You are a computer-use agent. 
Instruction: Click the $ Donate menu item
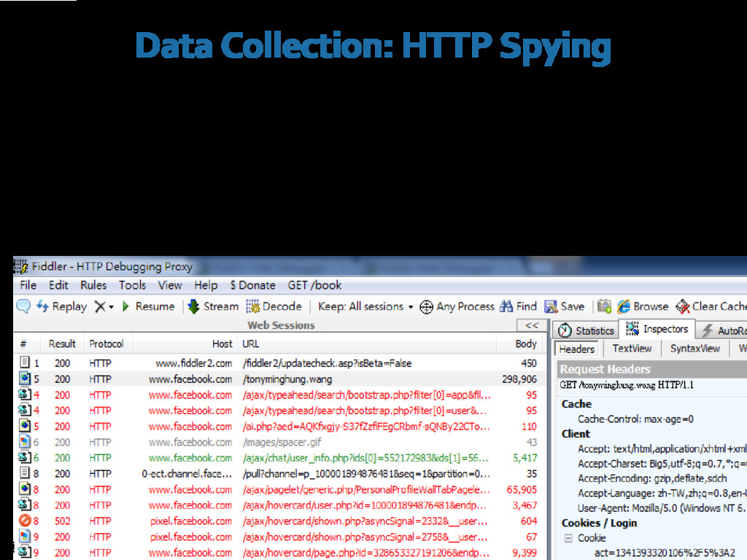point(252,285)
